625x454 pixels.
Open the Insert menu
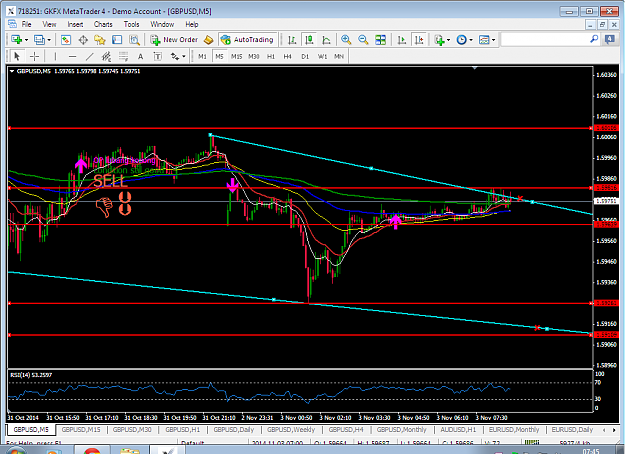click(75, 24)
